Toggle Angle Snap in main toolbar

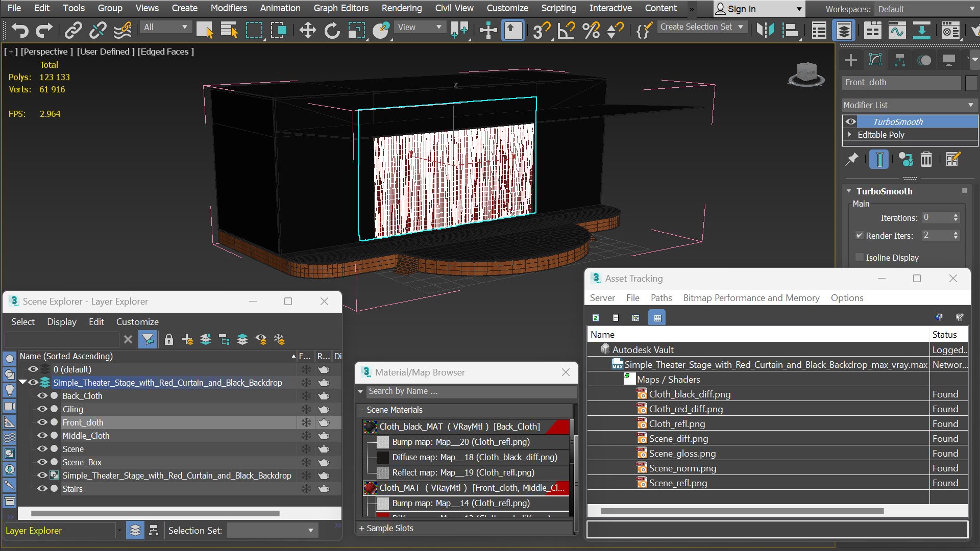click(566, 30)
